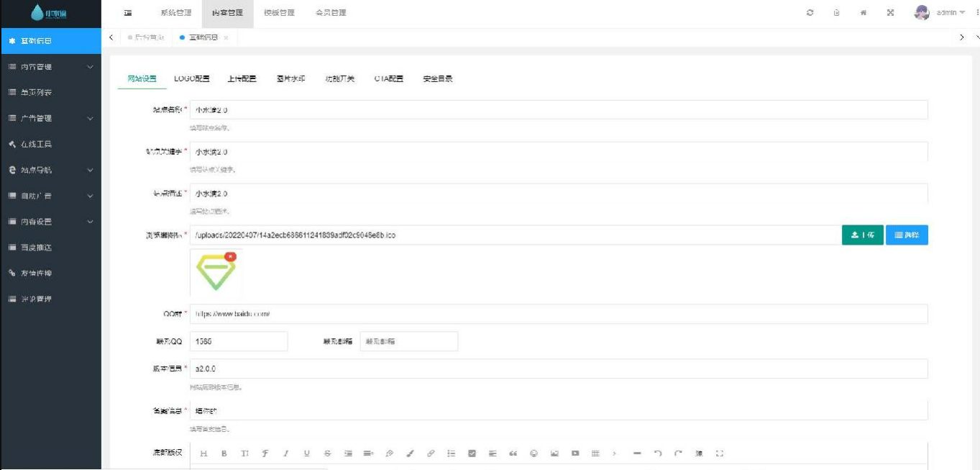Apply italic formatting in the footer editor
980x470 pixels.
tap(285, 453)
